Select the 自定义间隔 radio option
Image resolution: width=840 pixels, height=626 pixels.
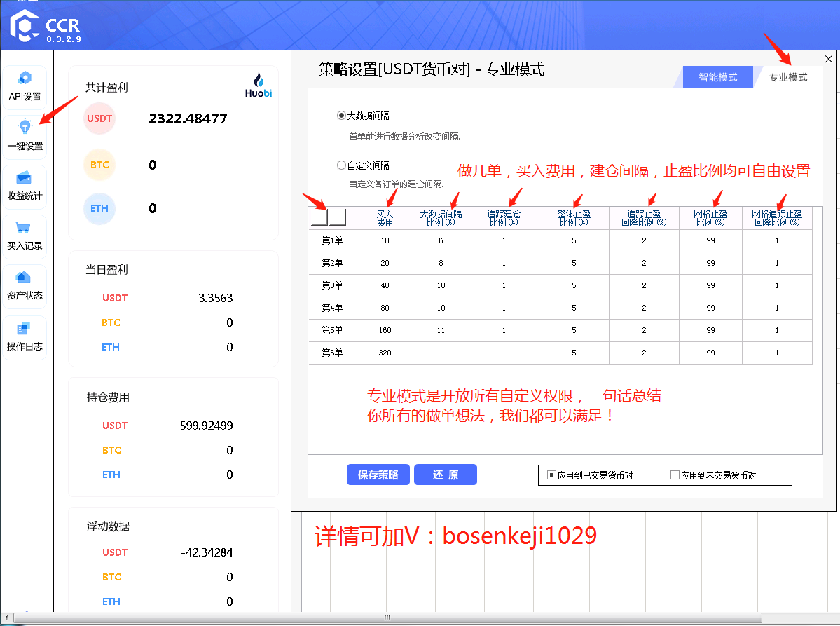[x=341, y=165]
